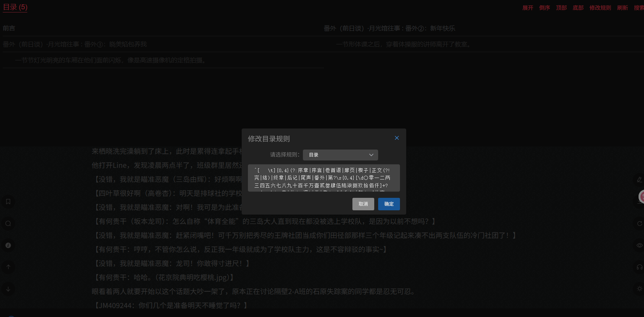644x317 pixels.
Task: Click the bookmark icon in left sidebar
Action: point(8,202)
